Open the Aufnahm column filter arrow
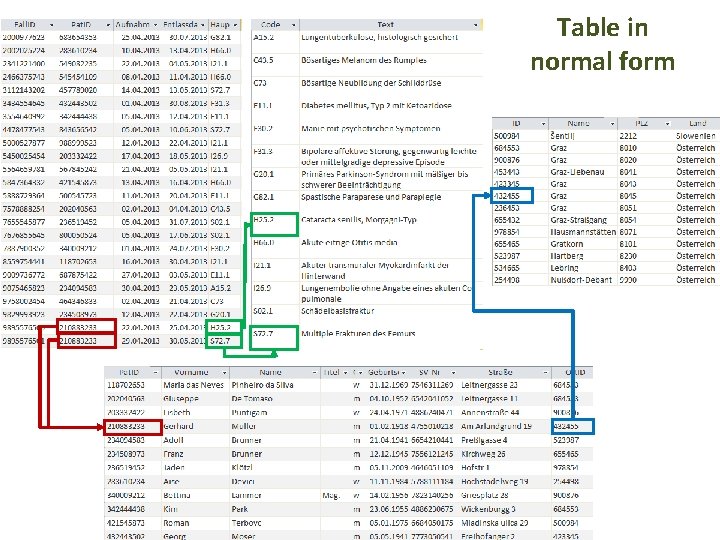This screenshot has height=540, width=720. (x=155, y=25)
